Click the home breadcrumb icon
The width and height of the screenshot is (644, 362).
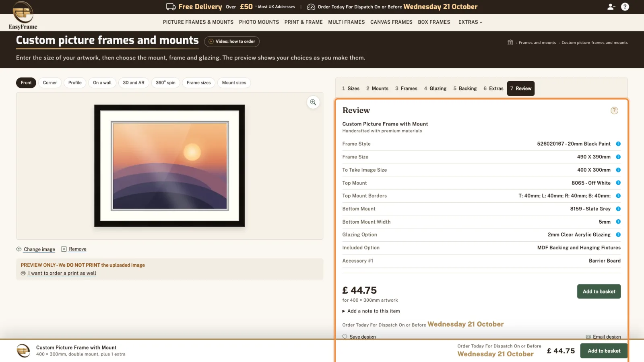point(510,42)
